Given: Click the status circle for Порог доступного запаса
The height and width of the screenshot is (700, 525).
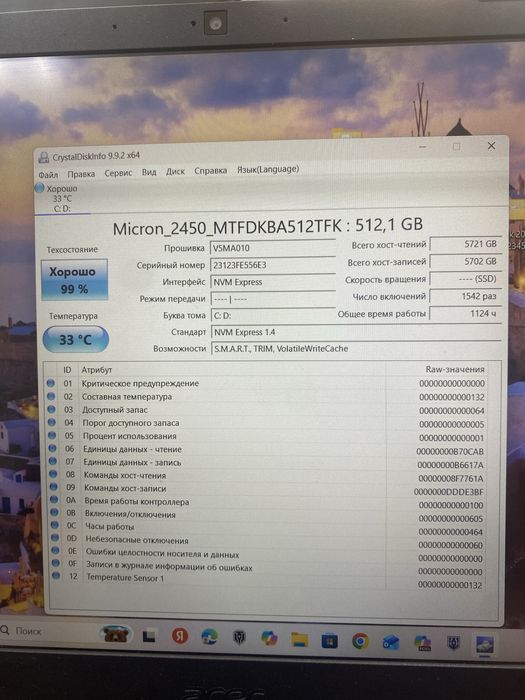Looking at the screenshot, I should pyautogui.click(x=52, y=422).
